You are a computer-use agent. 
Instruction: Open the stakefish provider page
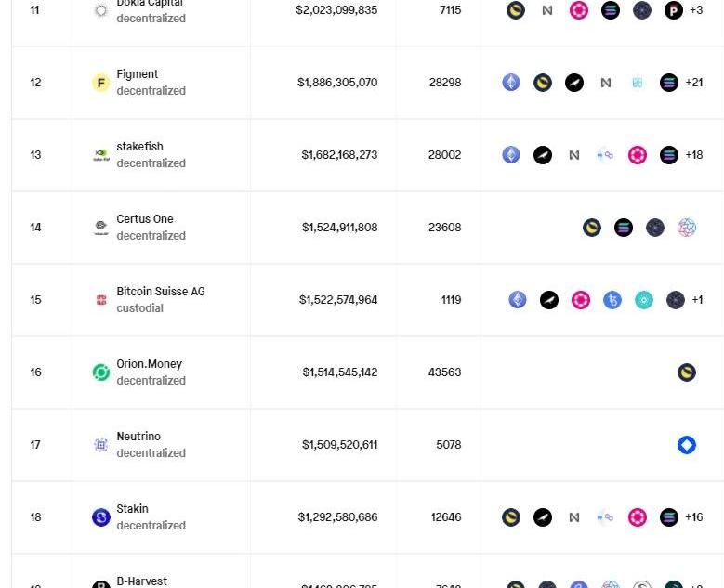[x=139, y=147]
